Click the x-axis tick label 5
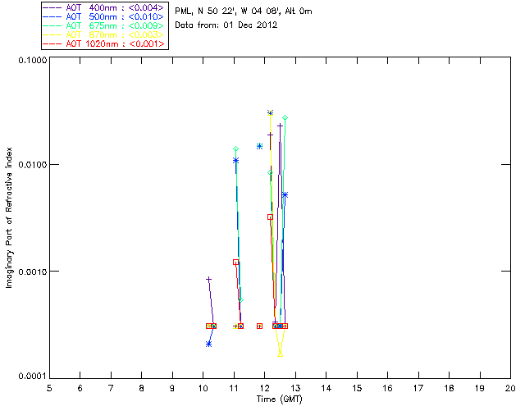 point(49,388)
